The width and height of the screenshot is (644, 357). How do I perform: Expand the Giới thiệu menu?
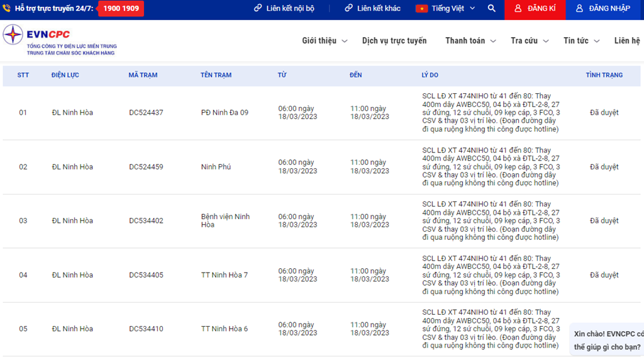324,41
